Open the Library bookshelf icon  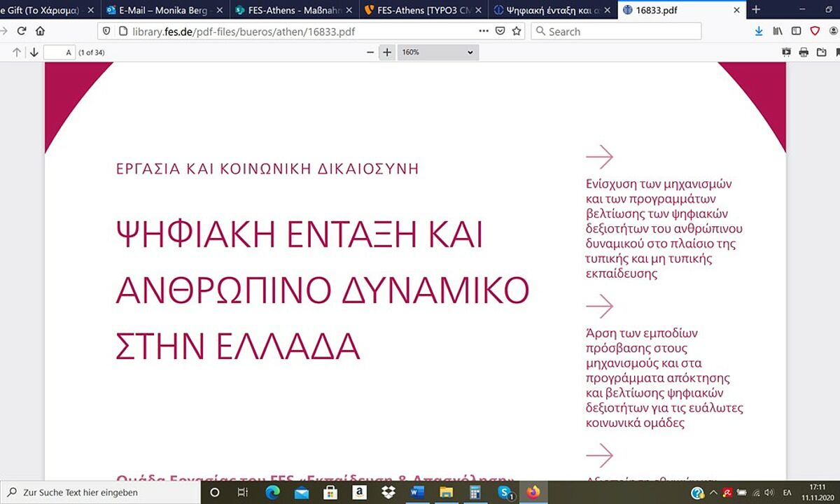778,31
